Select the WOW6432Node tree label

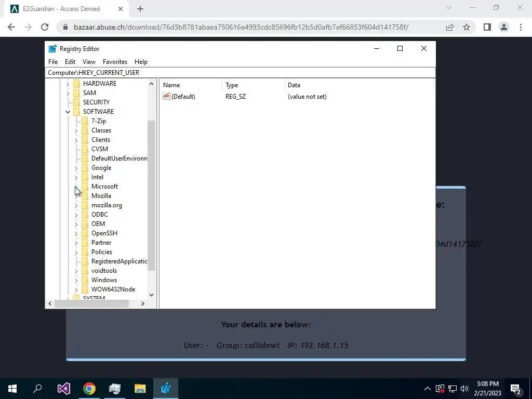click(x=113, y=289)
